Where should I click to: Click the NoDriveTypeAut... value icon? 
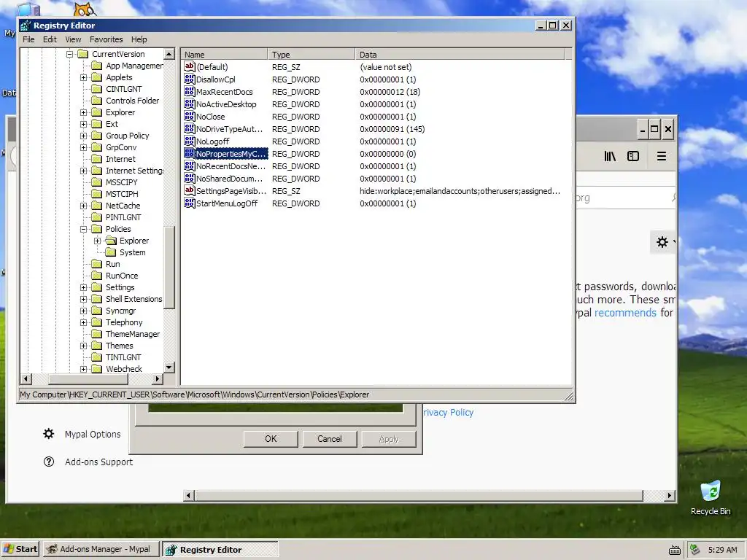click(190, 128)
